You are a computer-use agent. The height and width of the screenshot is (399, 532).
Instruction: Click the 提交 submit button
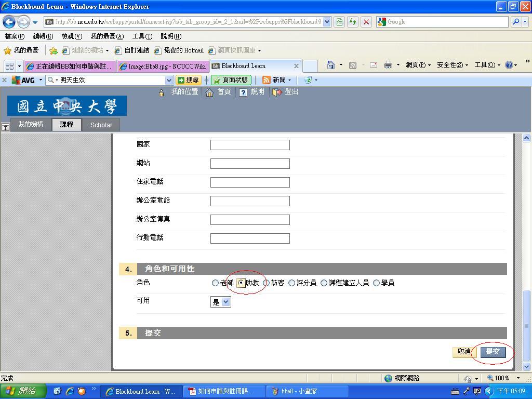pyautogui.click(x=493, y=352)
